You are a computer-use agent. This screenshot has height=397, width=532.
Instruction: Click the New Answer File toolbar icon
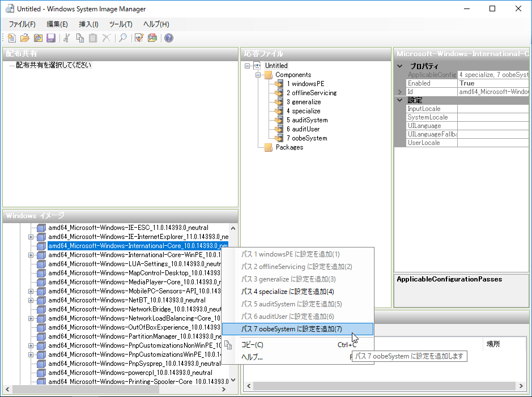pos(12,38)
